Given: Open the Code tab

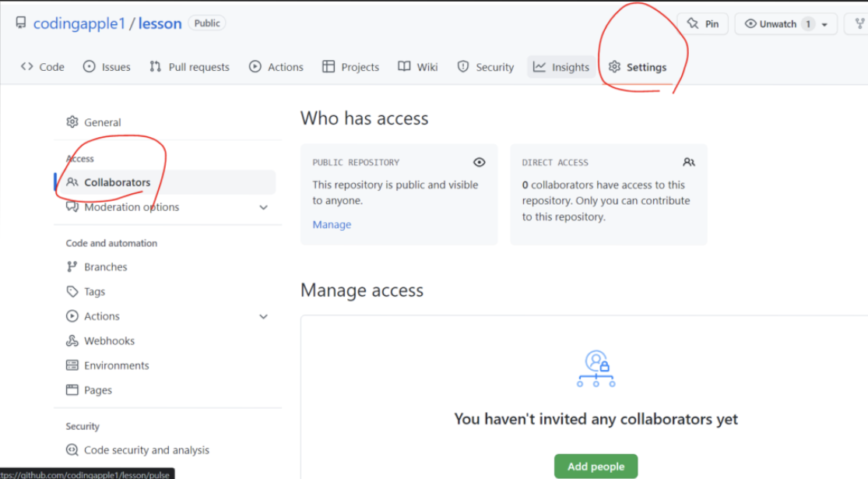Looking at the screenshot, I should point(43,67).
